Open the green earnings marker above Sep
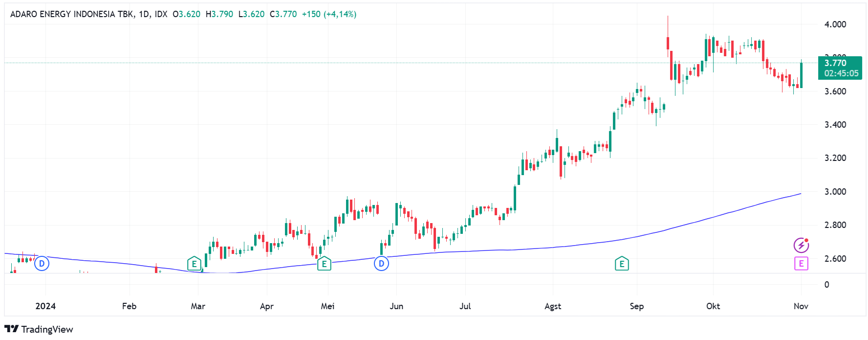Image resolution: width=868 pixels, height=340 pixels. 622,264
